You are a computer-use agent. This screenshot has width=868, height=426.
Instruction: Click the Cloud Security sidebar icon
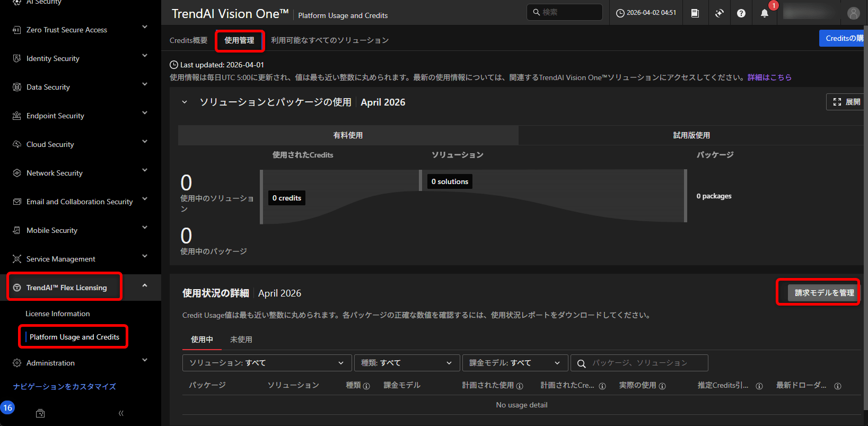tap(17, 144)
